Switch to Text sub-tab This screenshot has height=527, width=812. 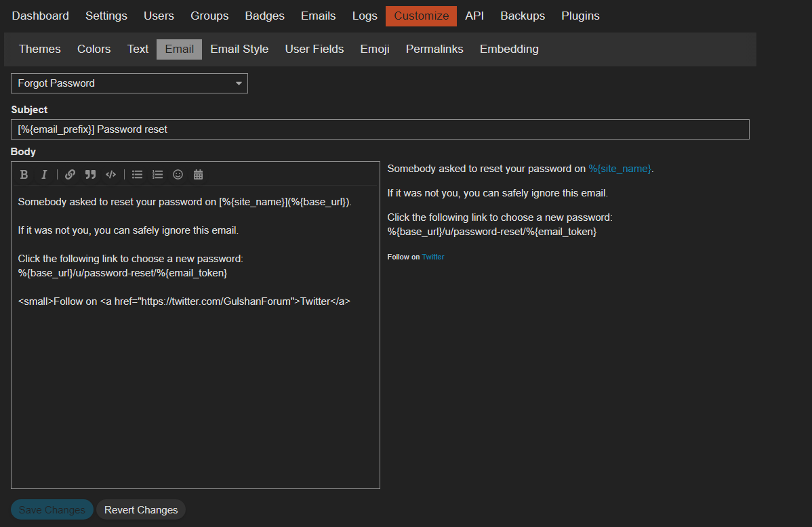point(138,49)
